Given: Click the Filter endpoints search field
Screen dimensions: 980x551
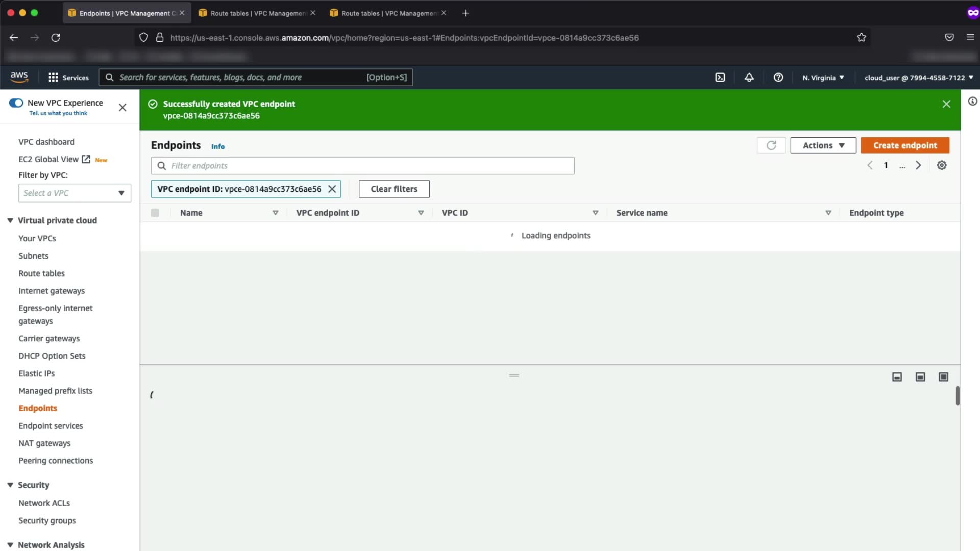Looking at the screenshot, I should coord(362,166).
